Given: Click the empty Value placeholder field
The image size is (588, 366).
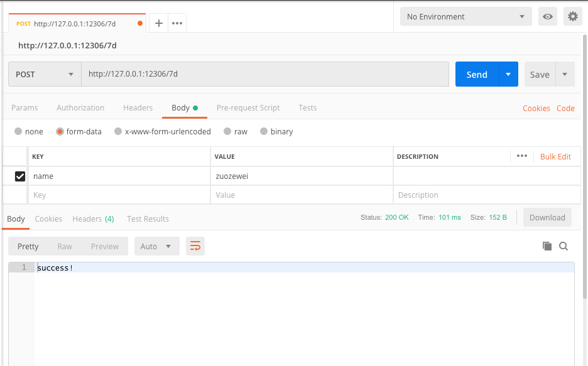Looking at the screenshot, I should (302, 195).
